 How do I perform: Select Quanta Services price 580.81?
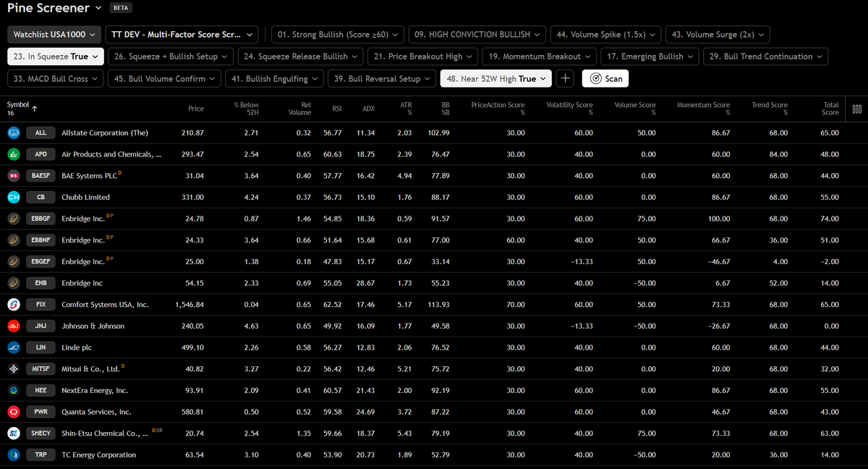192,412
